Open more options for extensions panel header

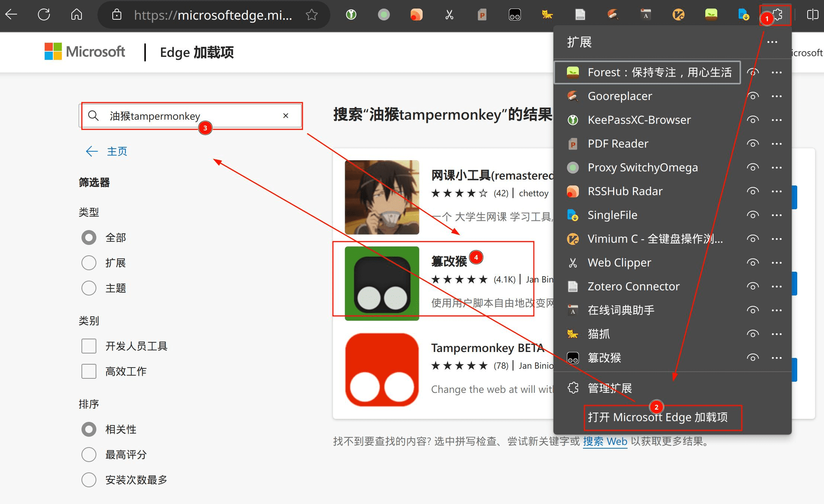[772, 42]
